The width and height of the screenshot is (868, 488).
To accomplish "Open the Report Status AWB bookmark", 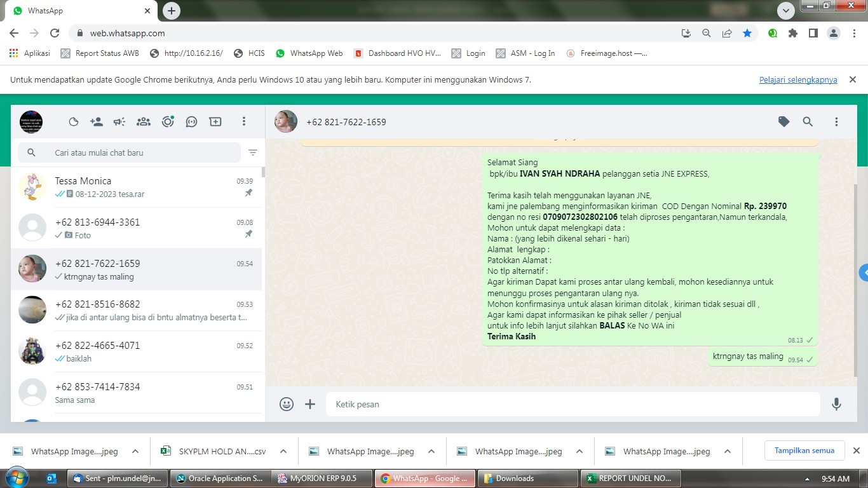I will point(100,53).
